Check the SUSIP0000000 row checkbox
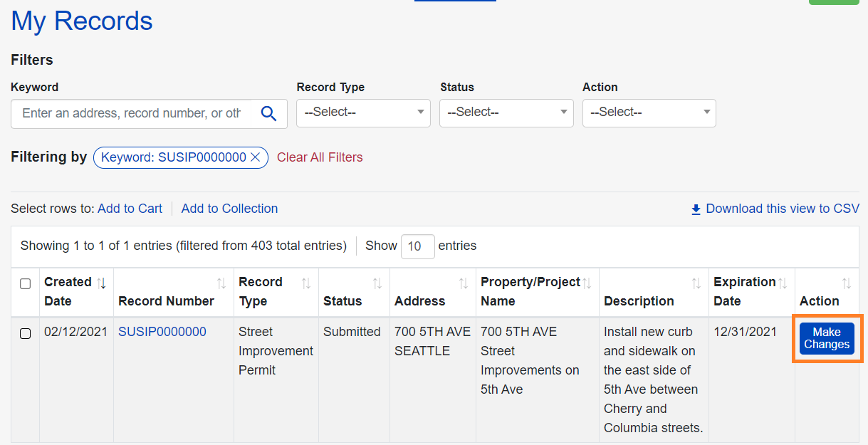The image size is (868, 445). pos(26,333)
